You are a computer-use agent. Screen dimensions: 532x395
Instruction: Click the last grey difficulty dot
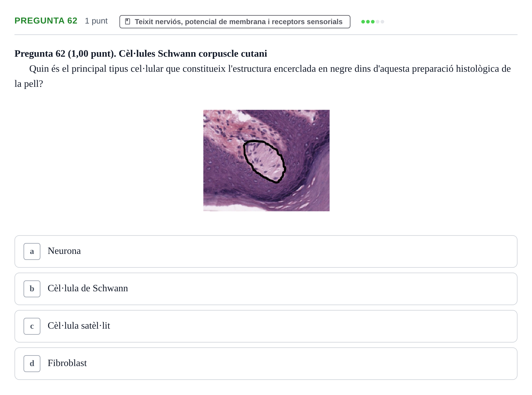pos(382,22)
